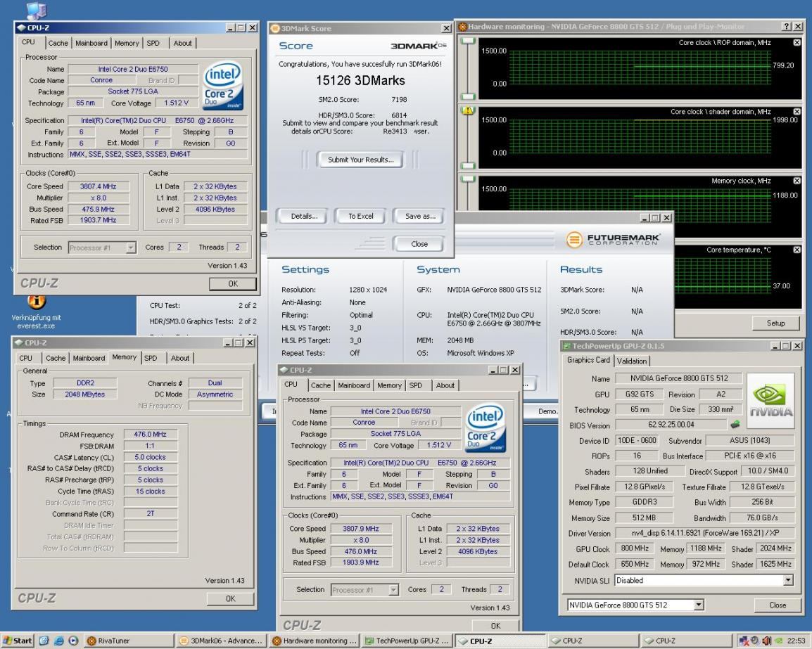Viewport: 812px width, 649px height.
Task: Open the Processor #1 dropdown in the top-left CPU-Z window
Action: pyautogui.click(x=131, y=248)
